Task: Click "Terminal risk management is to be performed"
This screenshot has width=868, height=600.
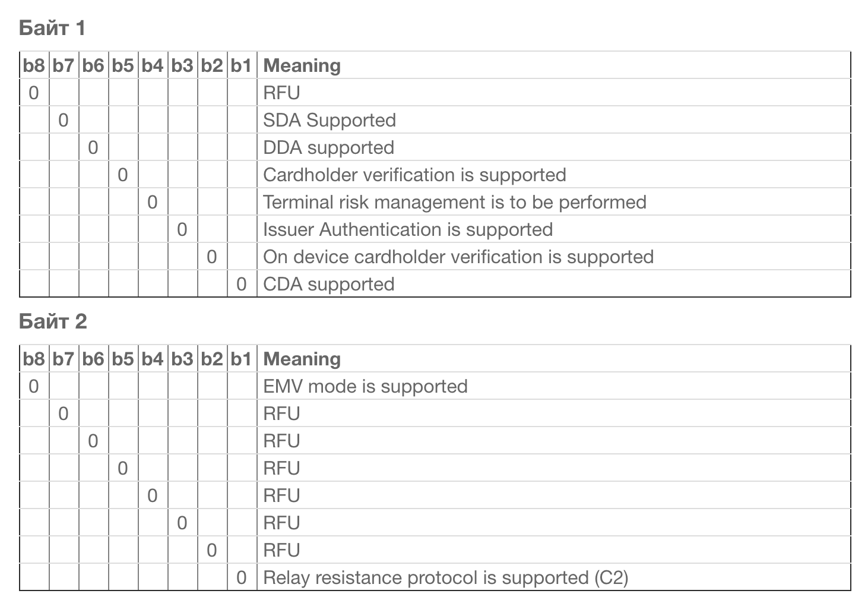Action: pos(454,202)
